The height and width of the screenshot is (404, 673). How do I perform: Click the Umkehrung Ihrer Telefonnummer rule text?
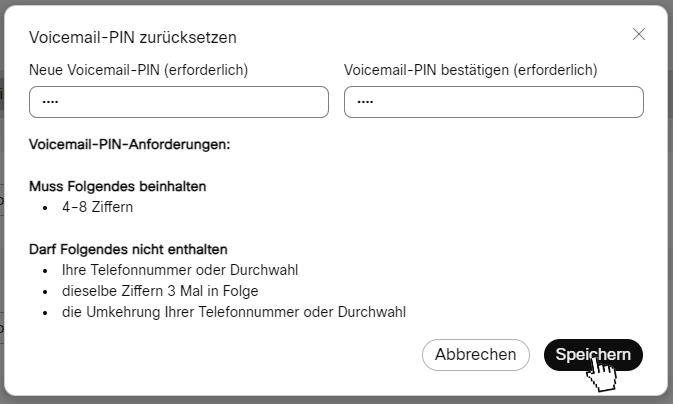tap(234, 312)
